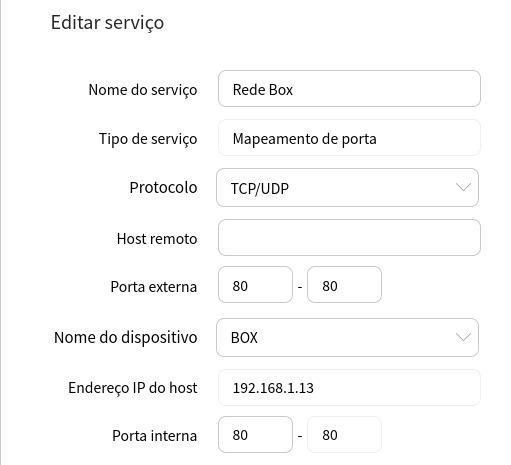Image resolution: width=511 pixels, height=465 pixels.
Task: Open the BOX device name combo box
Action: coord(347,337)
